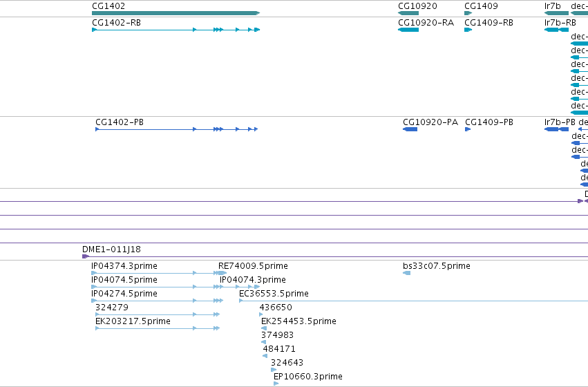Click the 324279 feature label
The height and width of the screenshot is (387, 588).
(x=112, y=308)
